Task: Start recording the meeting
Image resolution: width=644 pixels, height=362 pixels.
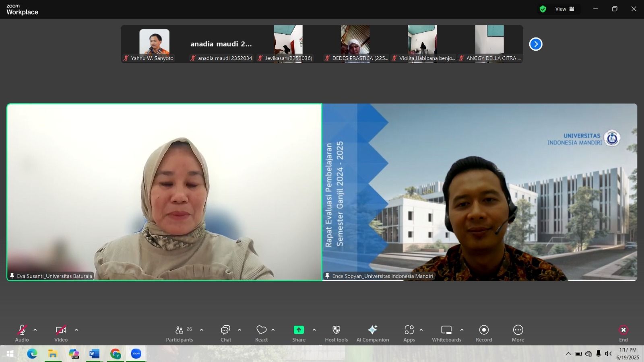Action: [x=484, y=333]
